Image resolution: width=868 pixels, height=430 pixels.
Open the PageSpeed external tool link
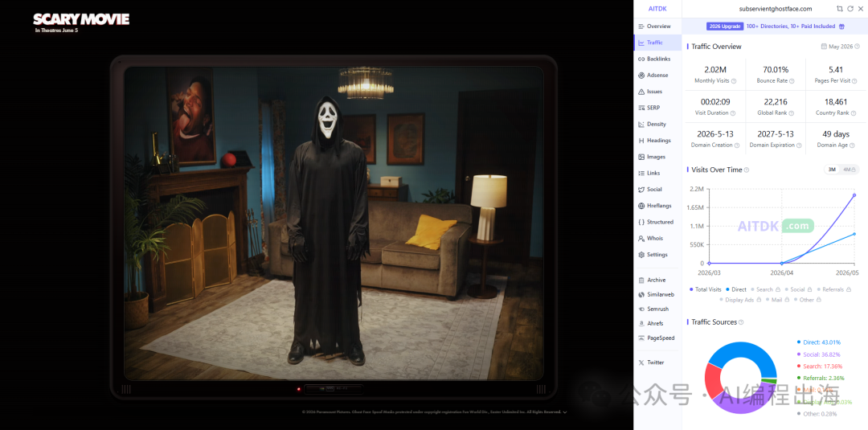coord(657,338)
